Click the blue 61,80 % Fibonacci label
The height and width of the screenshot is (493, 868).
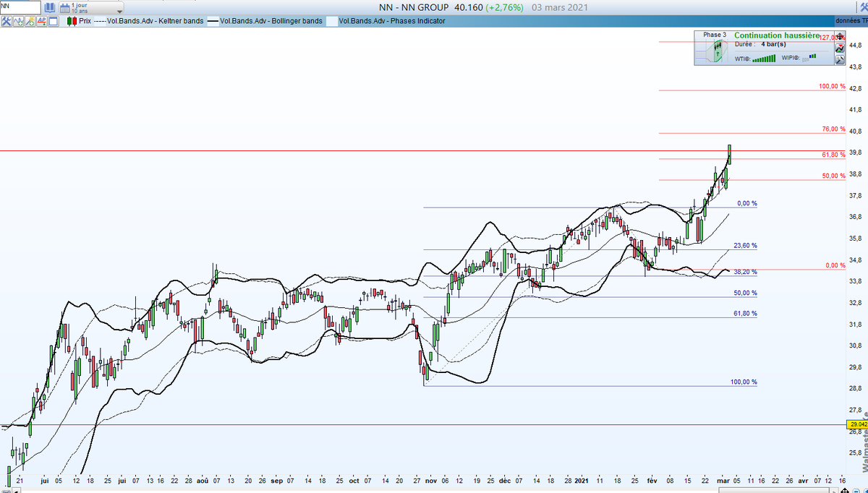click(745, 314)
